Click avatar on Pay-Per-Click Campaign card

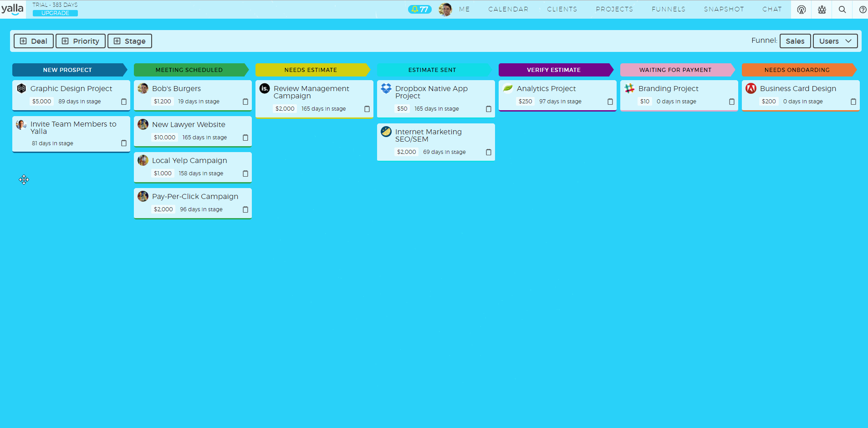[143, 196]
